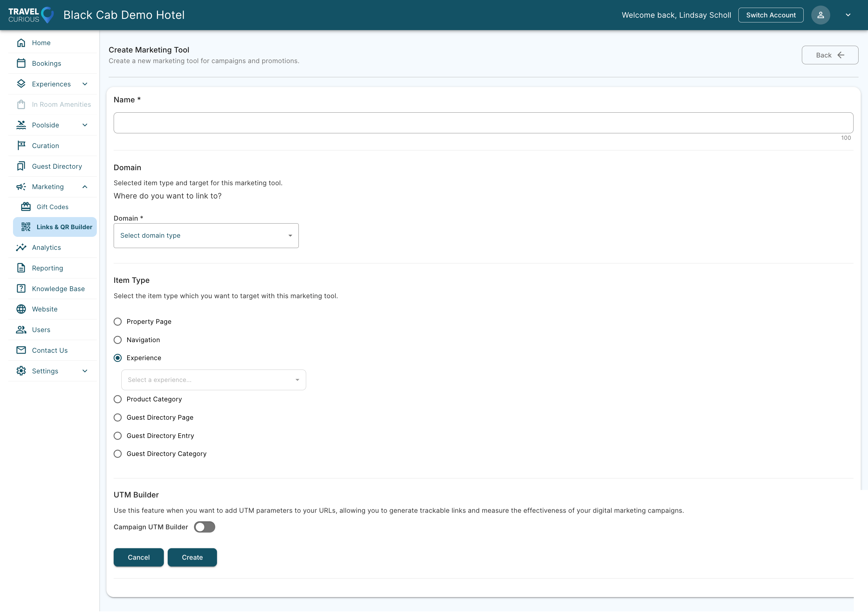Image resolution: width=868 pixels, height=612 pixels.
Task: Click the Analytics chart line icon
Action: pyautogui.click(x=21, y=247)
